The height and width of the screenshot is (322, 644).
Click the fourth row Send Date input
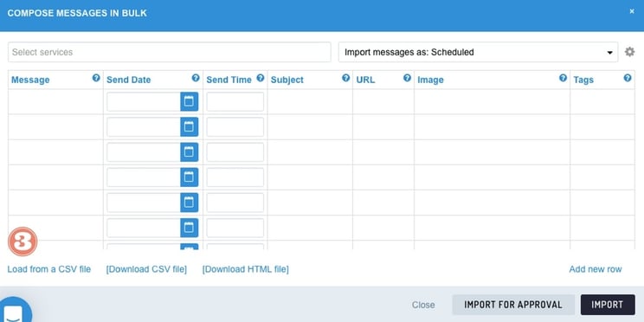pos(144,177)
